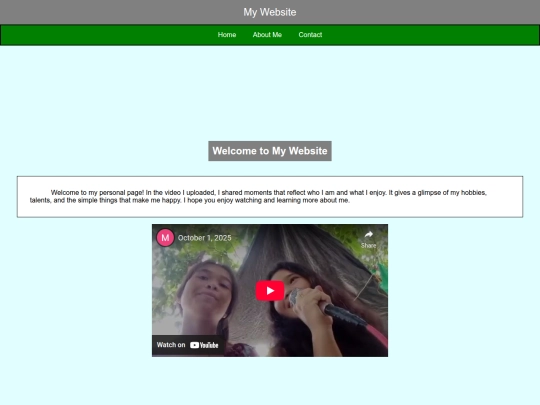Click the 'October 1, 2025' video title
The width and height of the screenshot is (540, 405).
pyautogui.click(x=205, y=238)
